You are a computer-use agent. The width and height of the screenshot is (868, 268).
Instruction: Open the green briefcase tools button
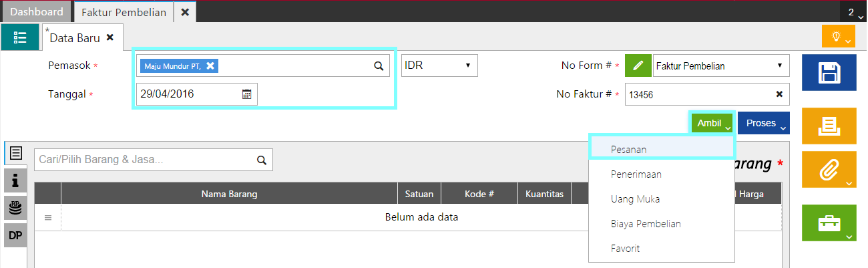pyautogui.click(x=828, y=223)
